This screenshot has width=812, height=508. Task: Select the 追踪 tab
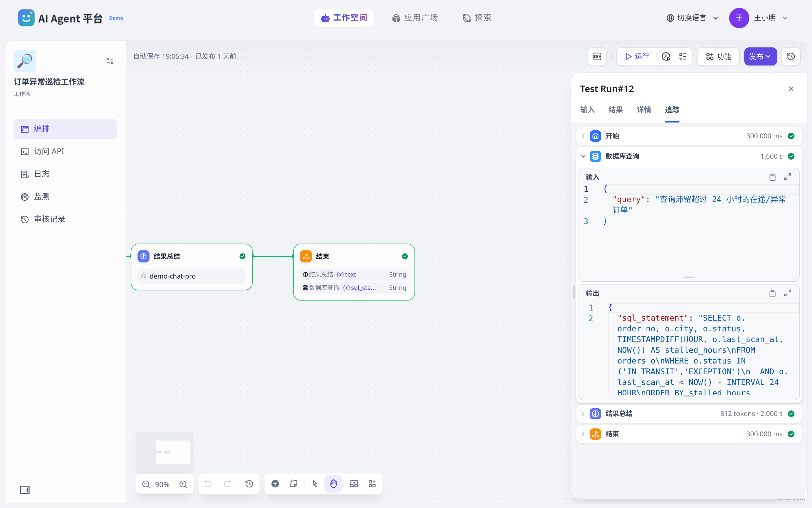tap(672, 110)
